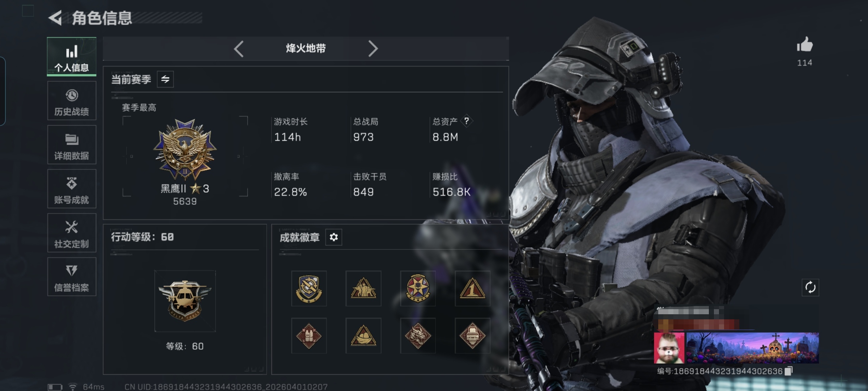Screen dimensions: 868x391
Task: Open the 社交定制 section
Action: pyautogui.click(x=72, y=233)
